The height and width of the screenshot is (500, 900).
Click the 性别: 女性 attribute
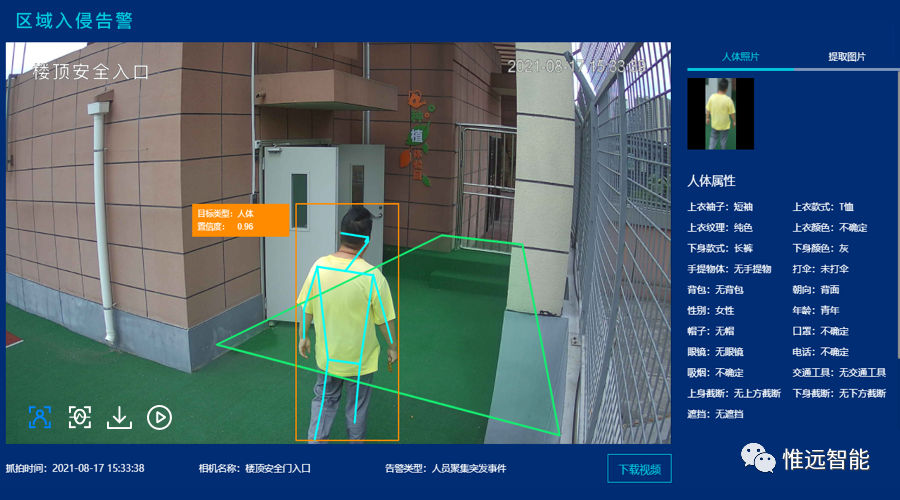click(711, 311)
